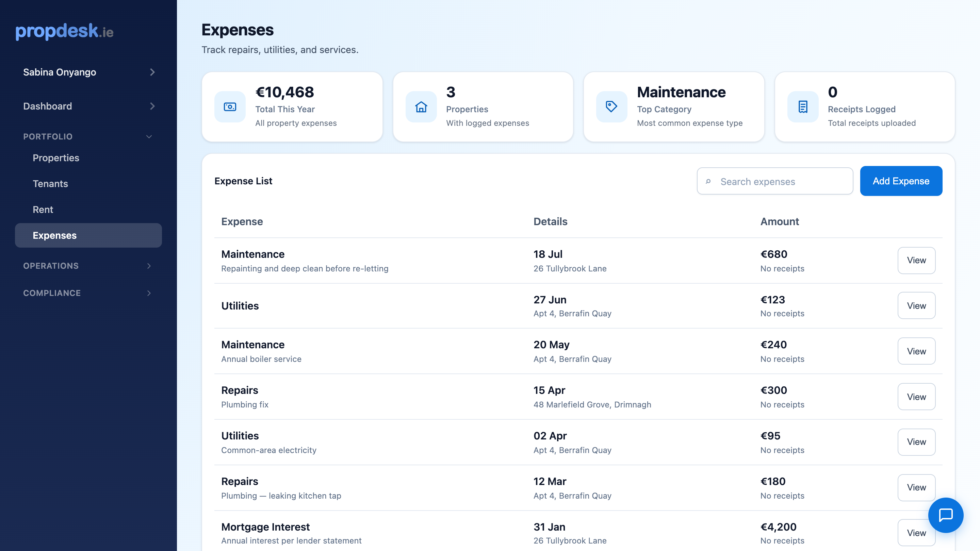The width and height of the screenshot is (980, 551).
Task: View the €123 Utilities expense
Action: coord(916,306)
